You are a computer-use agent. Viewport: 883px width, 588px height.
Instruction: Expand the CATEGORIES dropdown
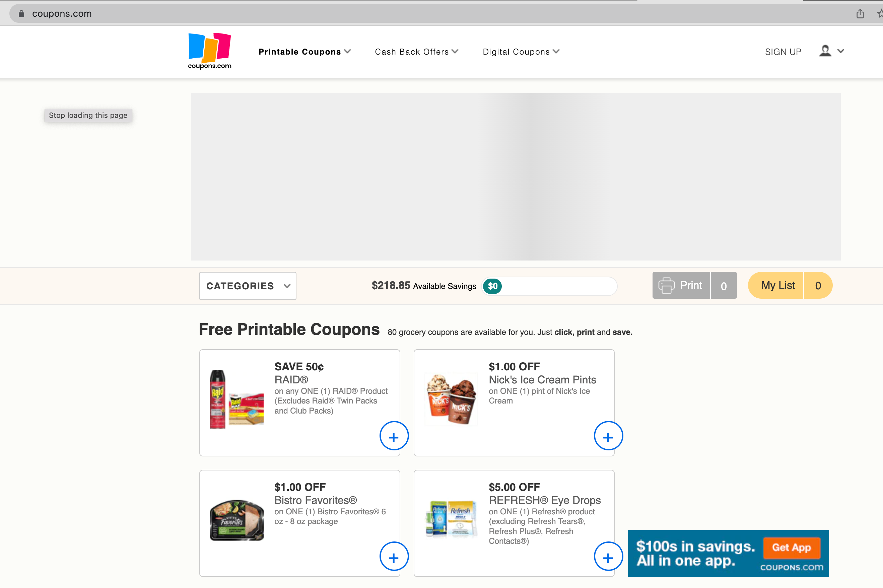point(248,286)
